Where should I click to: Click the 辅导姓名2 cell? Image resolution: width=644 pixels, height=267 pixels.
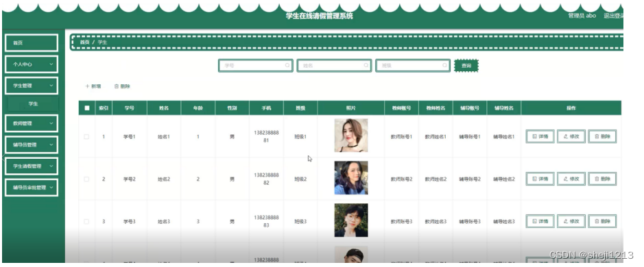[504, 179]
